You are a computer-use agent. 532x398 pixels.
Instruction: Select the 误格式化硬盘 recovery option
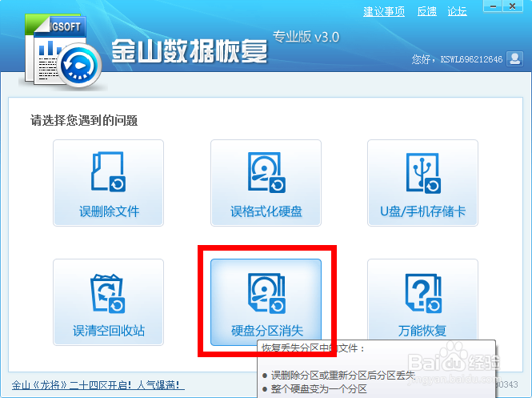point(266,183)
